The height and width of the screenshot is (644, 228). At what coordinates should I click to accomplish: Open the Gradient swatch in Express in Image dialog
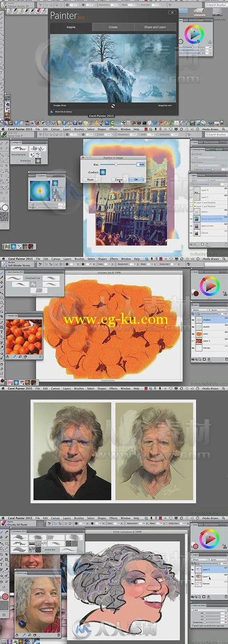click(103, 172)
